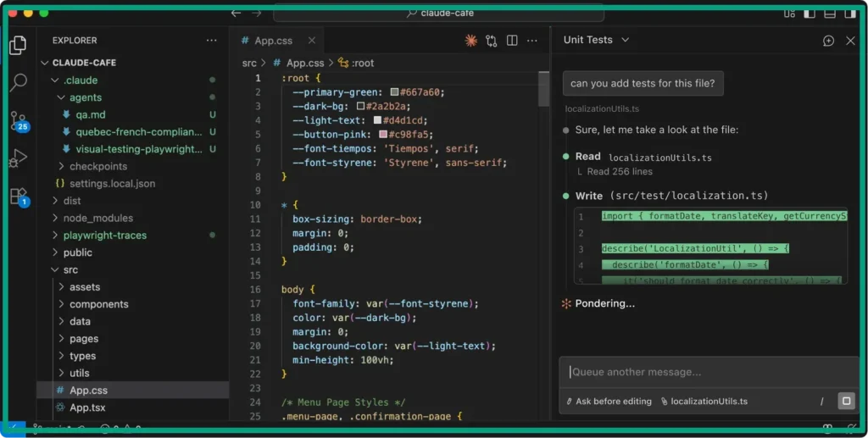Open the Search view in activity bar
This screenshot has width=868, height=438.
pos(19,82)
